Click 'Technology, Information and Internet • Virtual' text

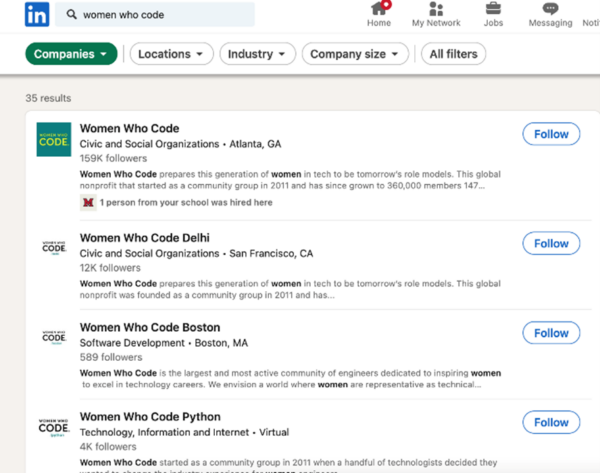point(184,432)
